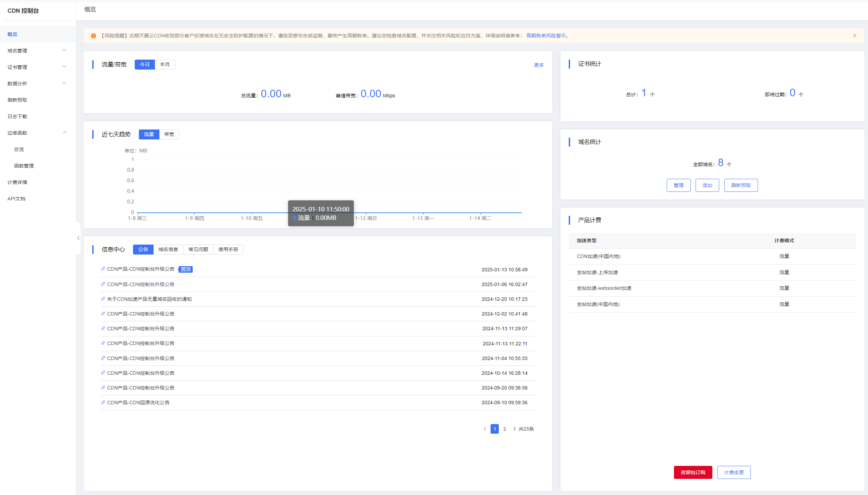Viewport: 868px width, 495px height.
Task: Click the total domains count 8
Action: pos(721,163)
